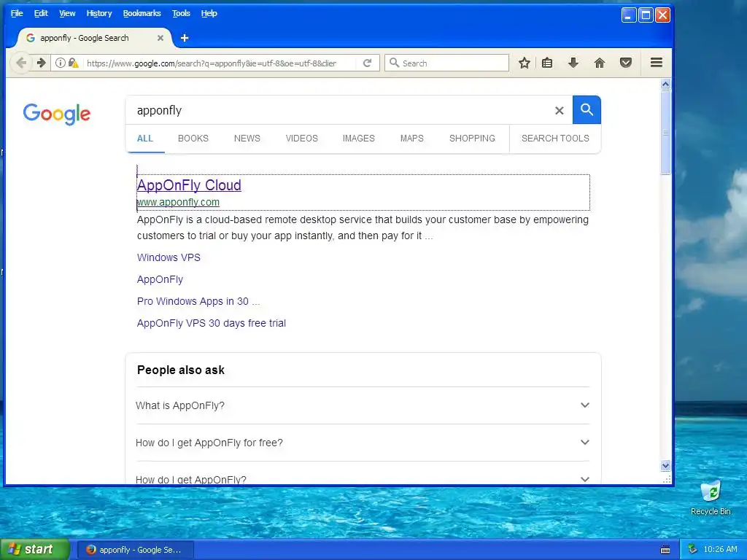The image size is (747, 560).
Task: Switch to the MAPS results tab
Action: click(x=411, y=139)
